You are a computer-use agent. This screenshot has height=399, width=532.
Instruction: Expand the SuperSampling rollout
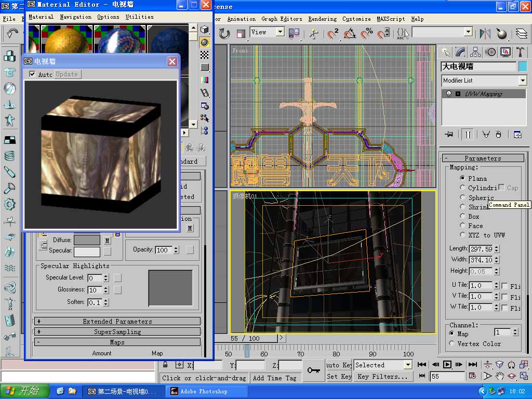coord(117,332)
